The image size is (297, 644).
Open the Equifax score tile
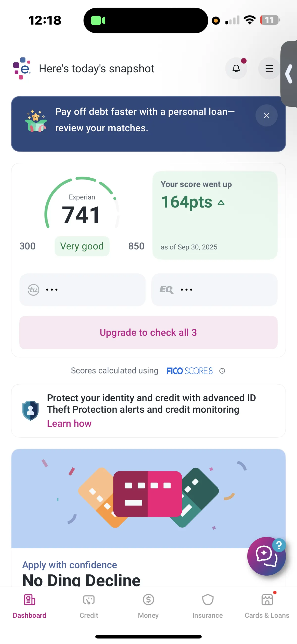pos(214,290)
